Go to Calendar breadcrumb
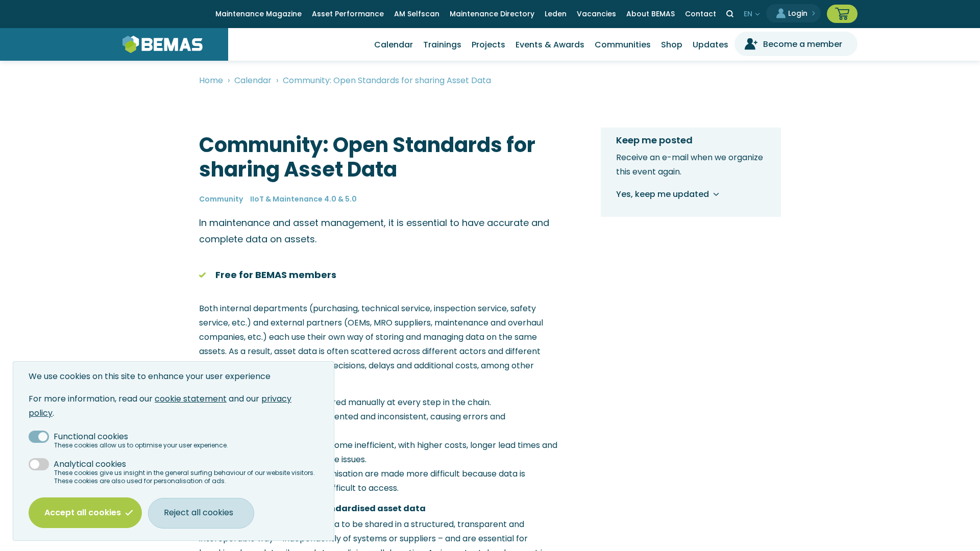The width and height of the screenshot is (980, 551). pos(253,81)
